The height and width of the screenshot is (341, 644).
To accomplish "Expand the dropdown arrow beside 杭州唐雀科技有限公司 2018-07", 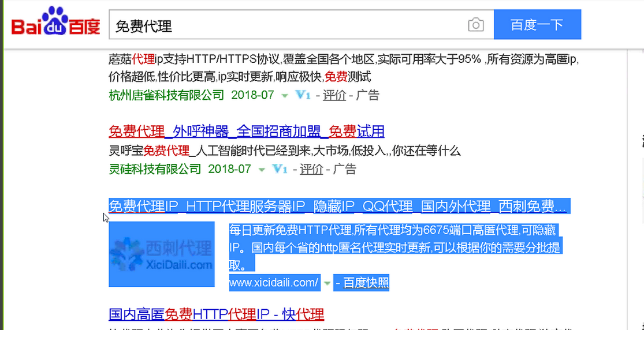I will pyautogui.click(x=285, y=96).
